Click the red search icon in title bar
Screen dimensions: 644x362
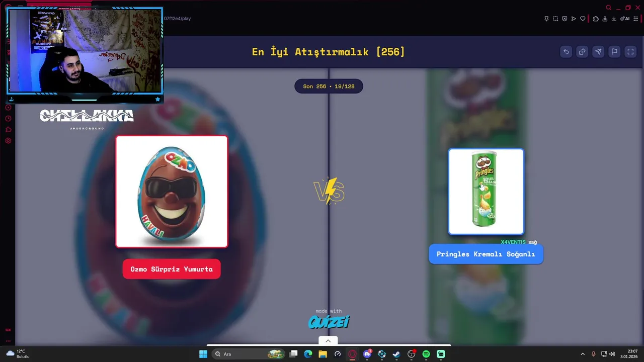[x=609, y=8]
